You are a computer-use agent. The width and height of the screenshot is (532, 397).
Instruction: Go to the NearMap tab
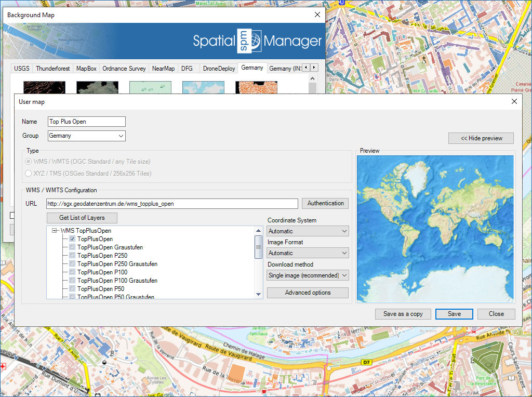coord(163,69)
